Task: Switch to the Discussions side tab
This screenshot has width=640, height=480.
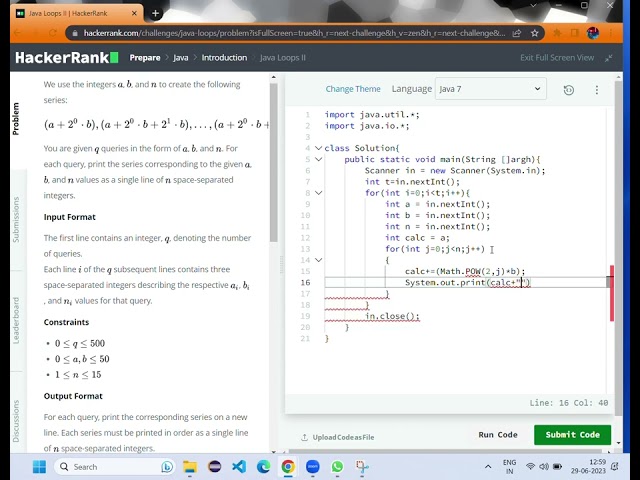Action: [16, 421]
